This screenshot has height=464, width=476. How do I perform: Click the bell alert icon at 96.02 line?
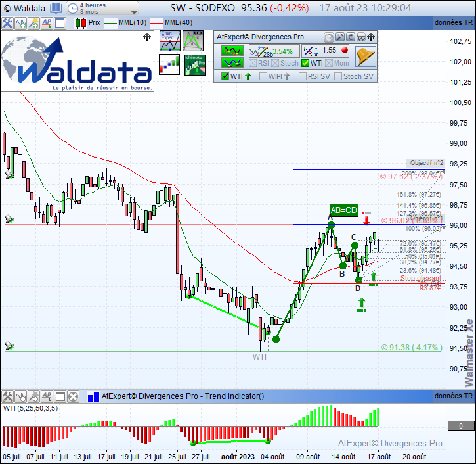[9, 219]
